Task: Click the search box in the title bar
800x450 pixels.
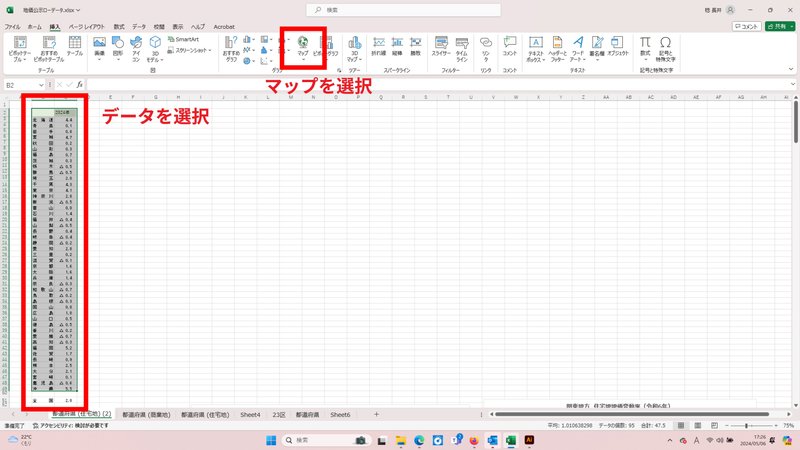Action: click(x=403, y=10)
